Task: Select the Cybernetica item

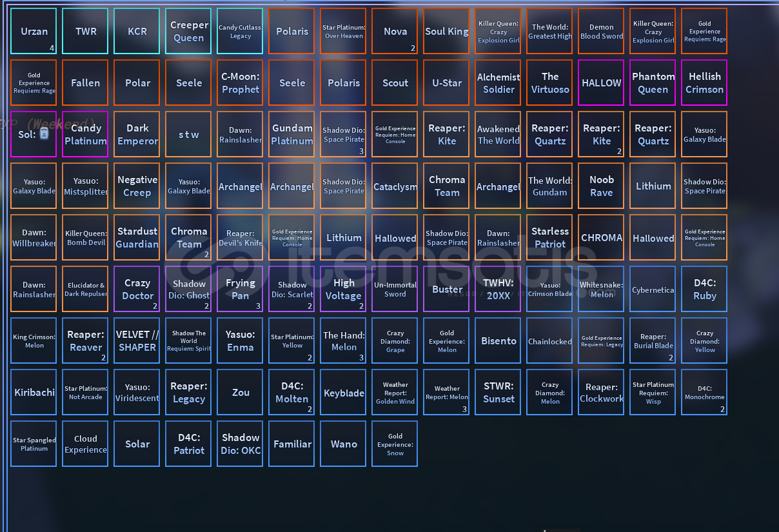Action: (653, 289)
